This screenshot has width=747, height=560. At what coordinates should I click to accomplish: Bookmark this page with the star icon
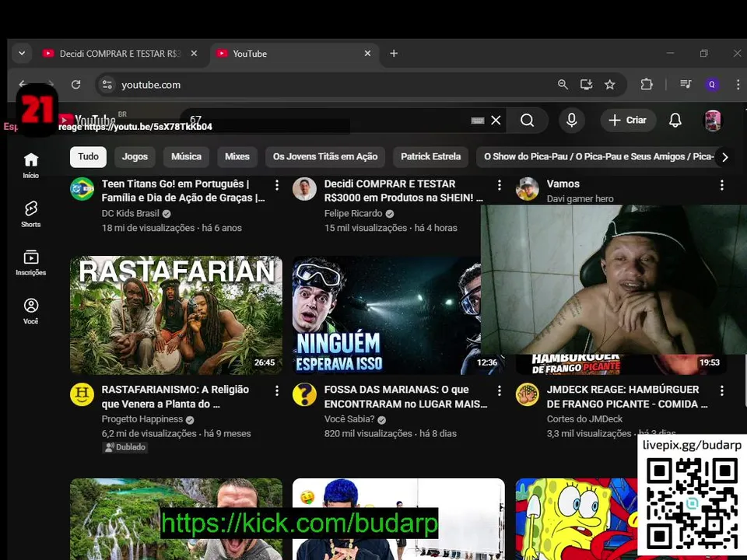609,85
